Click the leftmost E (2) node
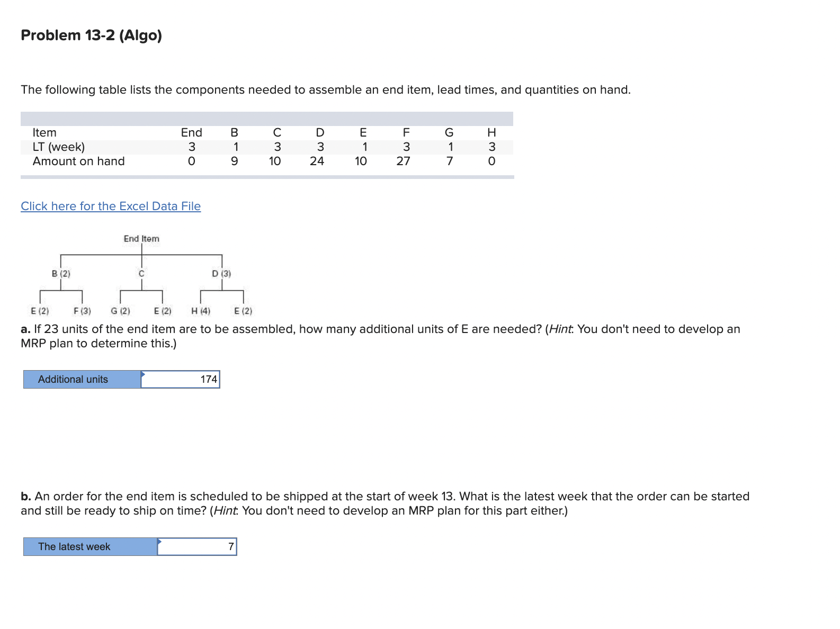The image size is (840, 629). tap(40, 311)
